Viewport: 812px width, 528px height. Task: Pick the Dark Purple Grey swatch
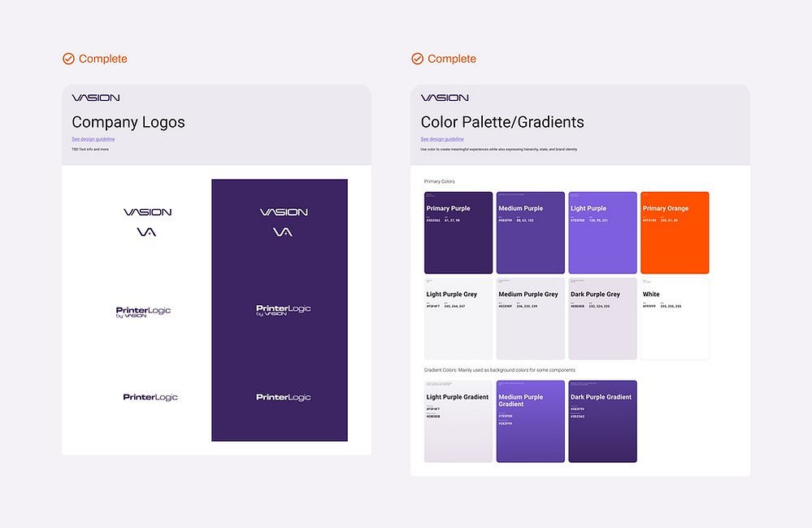point(603,319)
